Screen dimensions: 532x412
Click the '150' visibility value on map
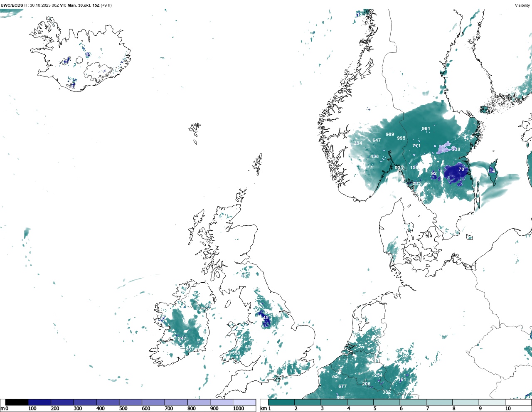pos(414,168)
